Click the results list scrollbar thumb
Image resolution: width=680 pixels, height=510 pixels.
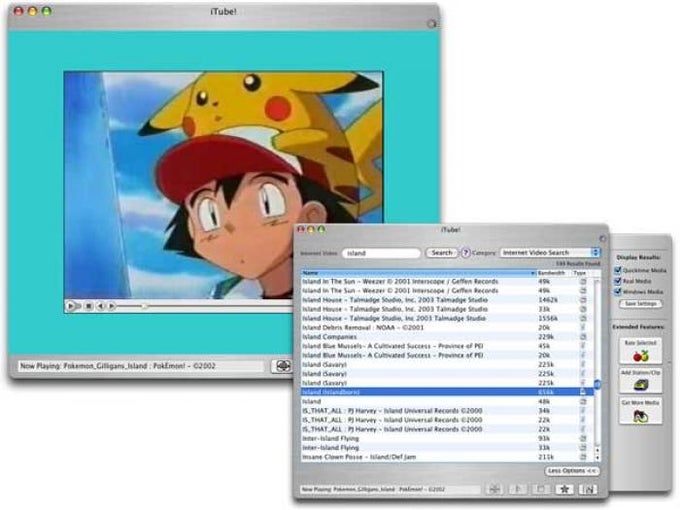point(597,384)
